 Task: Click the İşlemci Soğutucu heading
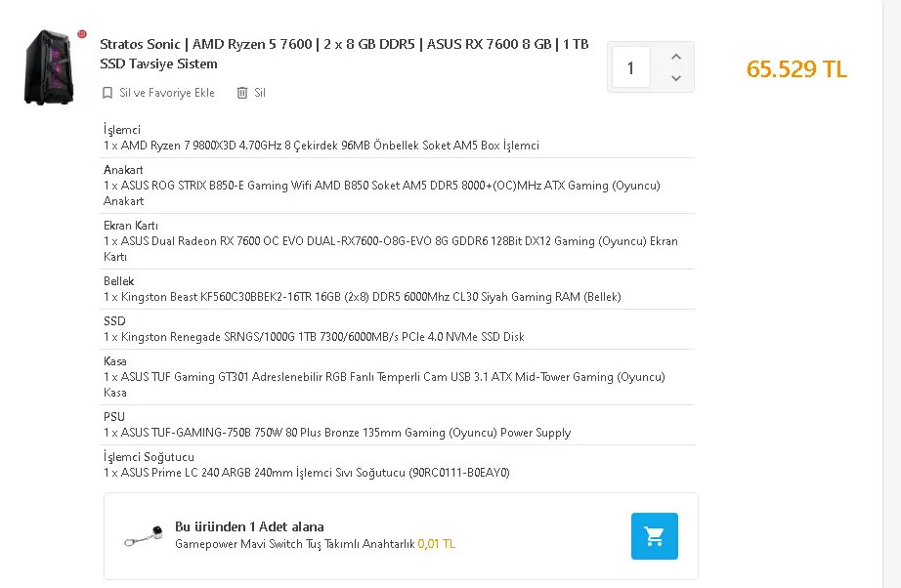pyautogui.click(x=149, y=456)
